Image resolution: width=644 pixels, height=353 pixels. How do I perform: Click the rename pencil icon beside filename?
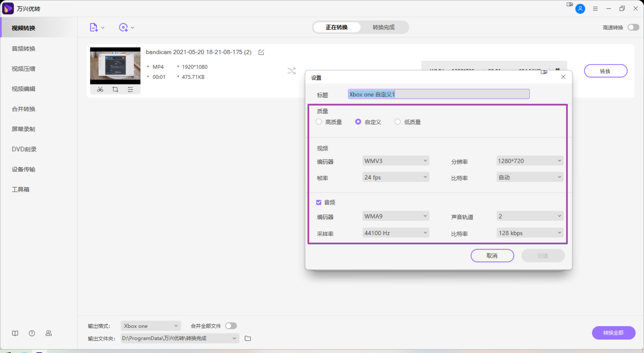point(261,52)
